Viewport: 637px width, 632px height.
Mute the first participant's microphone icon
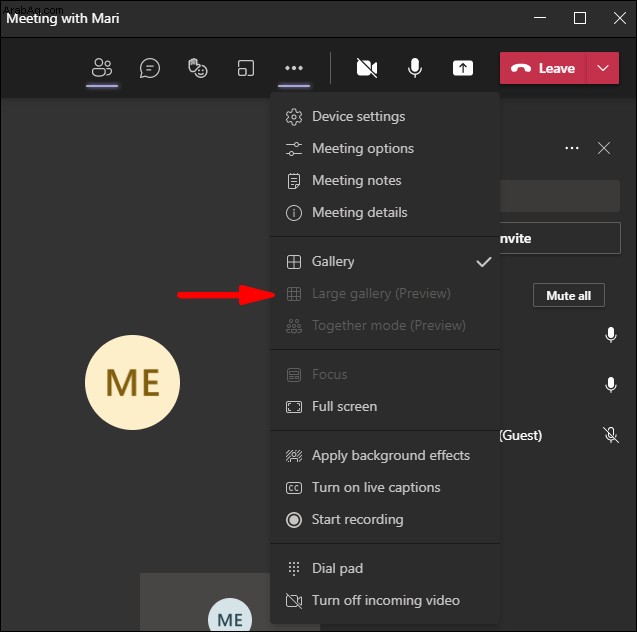(611, 335)
